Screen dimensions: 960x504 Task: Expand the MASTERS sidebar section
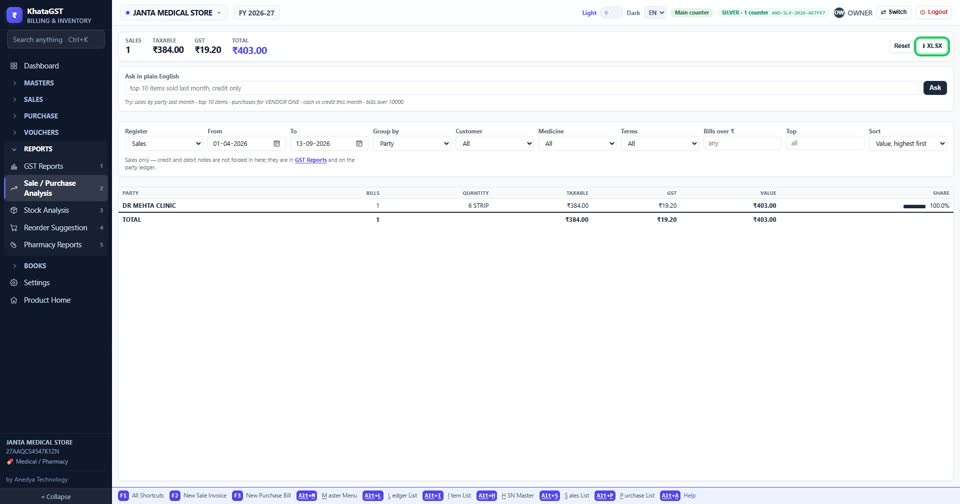pos(56,83)
